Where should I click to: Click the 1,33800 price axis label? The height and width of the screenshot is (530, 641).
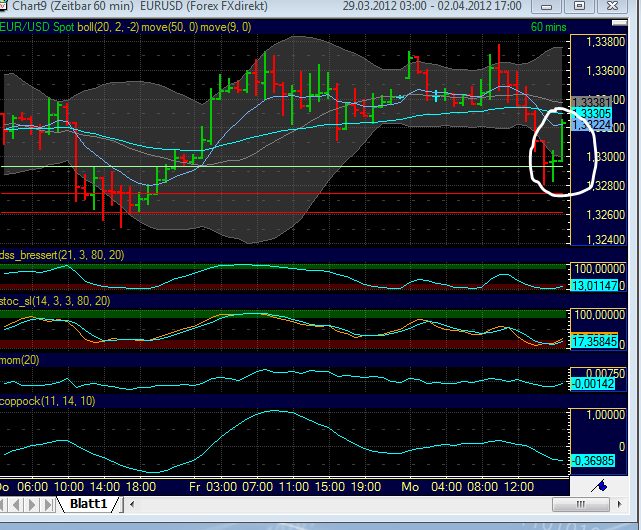point(605,42)
